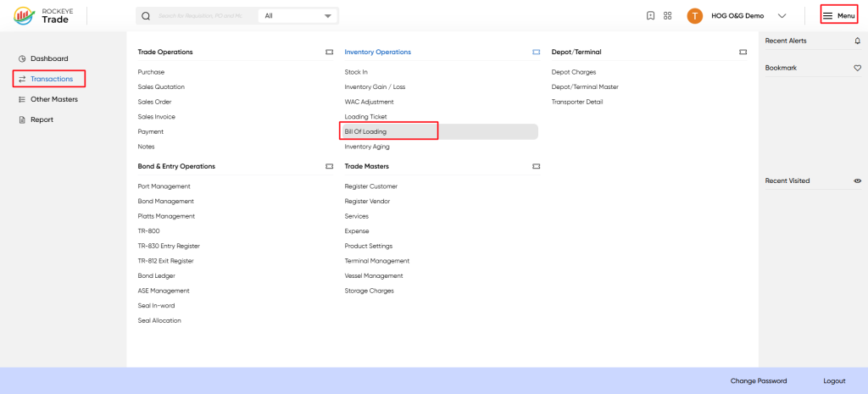Select Transactions in the sidebar
The image size is (868, 394).
coord(52,79)
